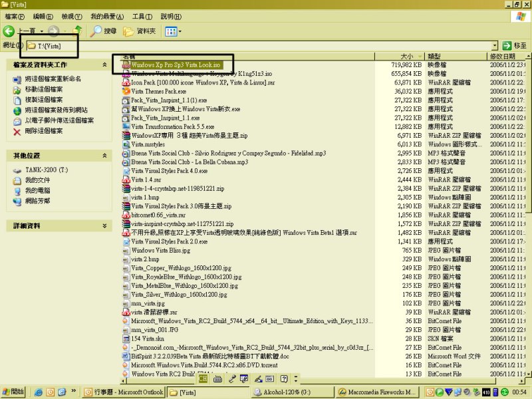Screen dimensions: 532x399
Task: Open the Edit (編輯) menu
Action: pyautogui.click(x=43, y=16)
